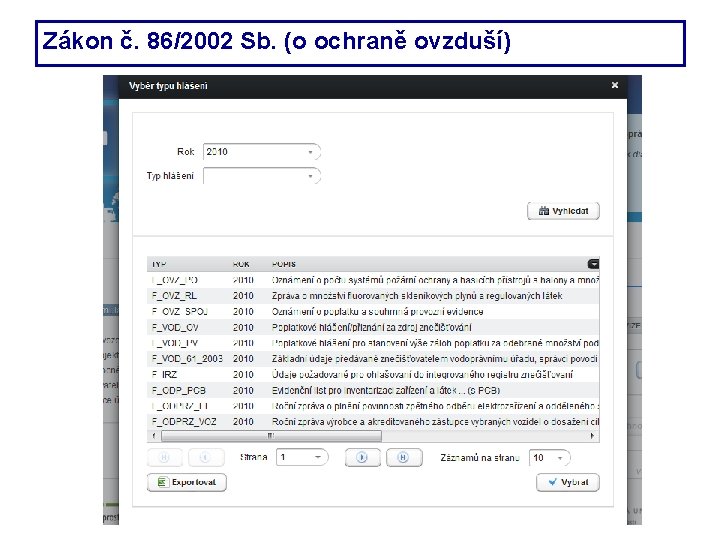Go to the previous page button
Viewport: 720px width, 540px height.
(206, 457)
